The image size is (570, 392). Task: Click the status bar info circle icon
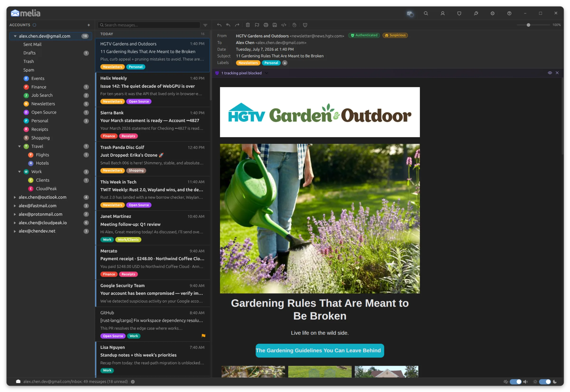(133, 382)
